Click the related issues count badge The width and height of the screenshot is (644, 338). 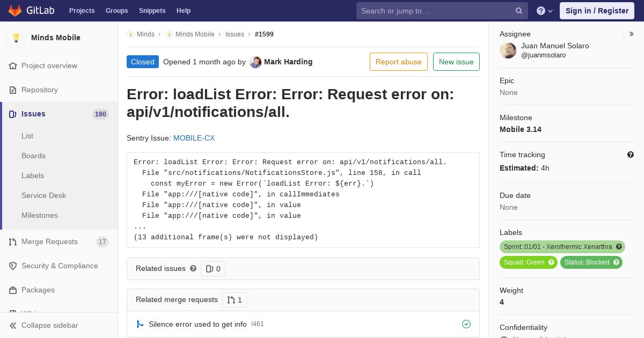coord(213,269)
